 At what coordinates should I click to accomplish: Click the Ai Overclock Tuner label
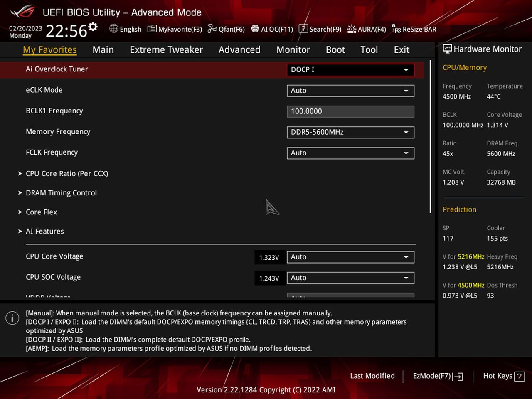coord(57,69)
